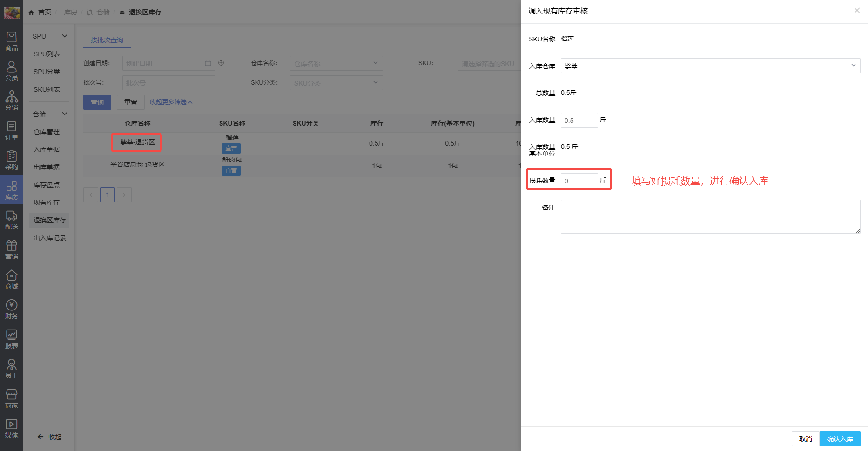Open SPU列表 menu item
Viewport: 868px width, 451px height.
coord(47,54)
